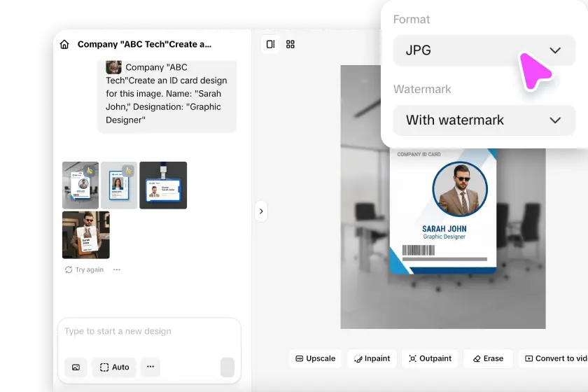Click the project title 'Company "ABC Tech"Create a...'

click(144, 44)
